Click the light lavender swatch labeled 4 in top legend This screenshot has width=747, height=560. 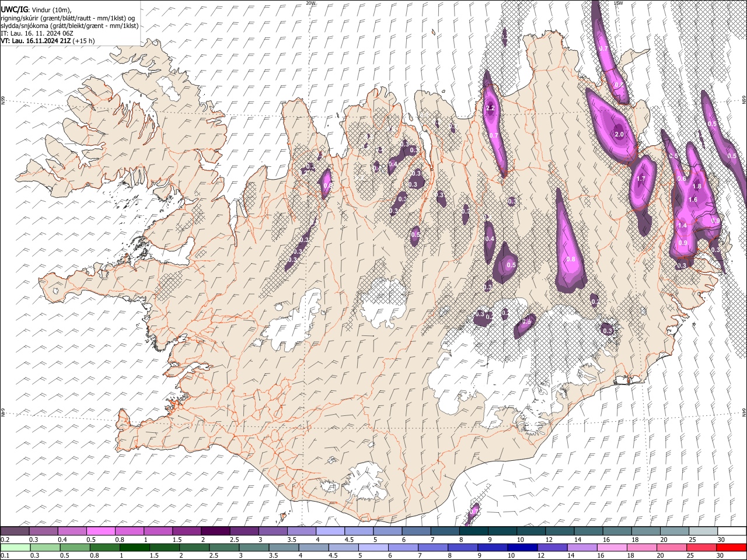click(330, 531)
